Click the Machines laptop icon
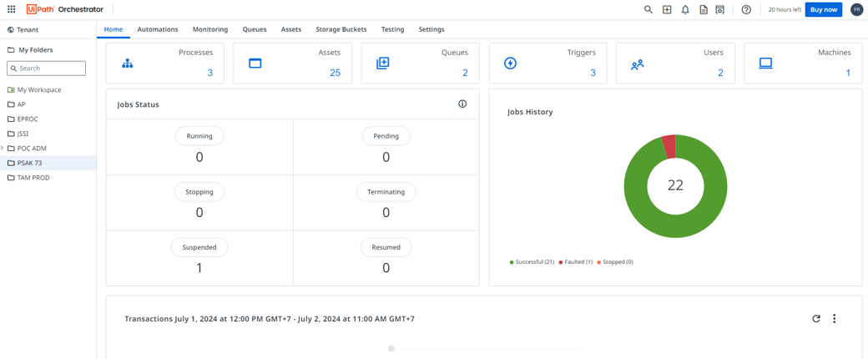The width and height of the screenshot is (868, 359). 765,63
